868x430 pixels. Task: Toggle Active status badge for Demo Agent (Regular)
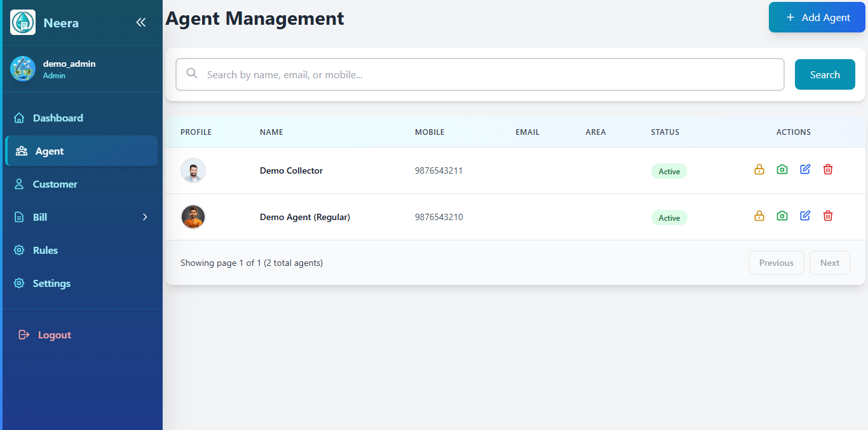click(669, 218)
